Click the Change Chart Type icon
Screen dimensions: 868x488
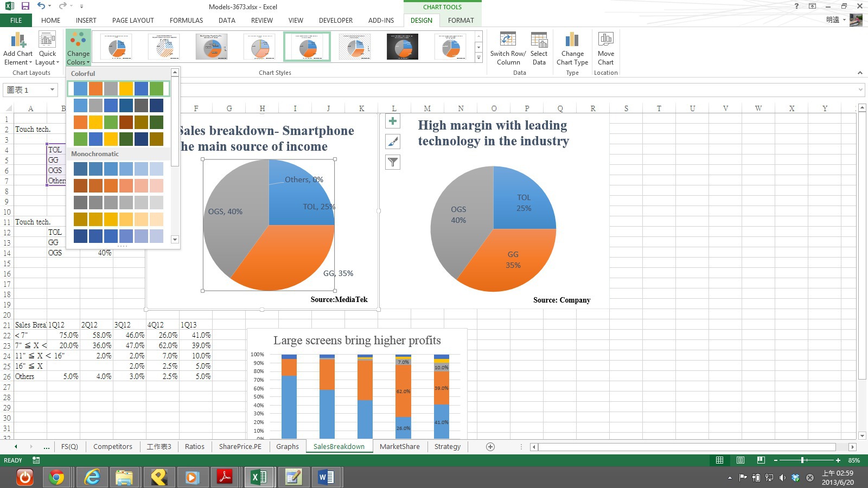click(572, 40)
